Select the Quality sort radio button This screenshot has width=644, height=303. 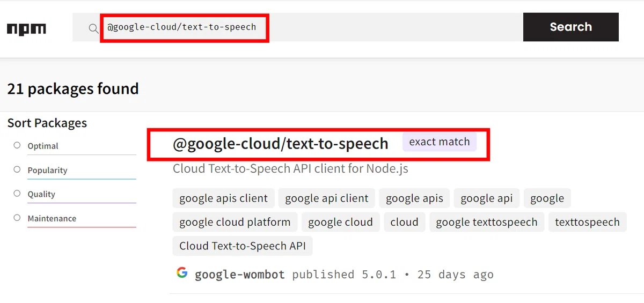click(17, 194)
